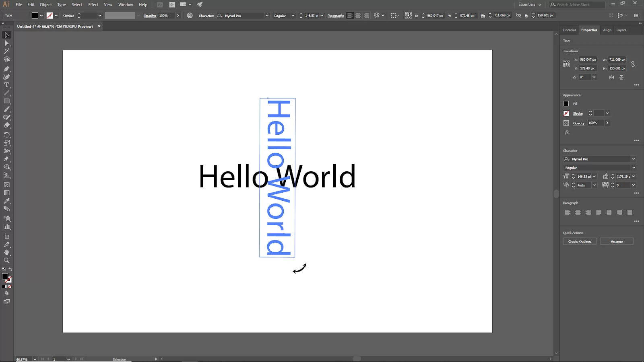Switch to the Libraries tab
The image size is (644, 362).
click(569, 30)
